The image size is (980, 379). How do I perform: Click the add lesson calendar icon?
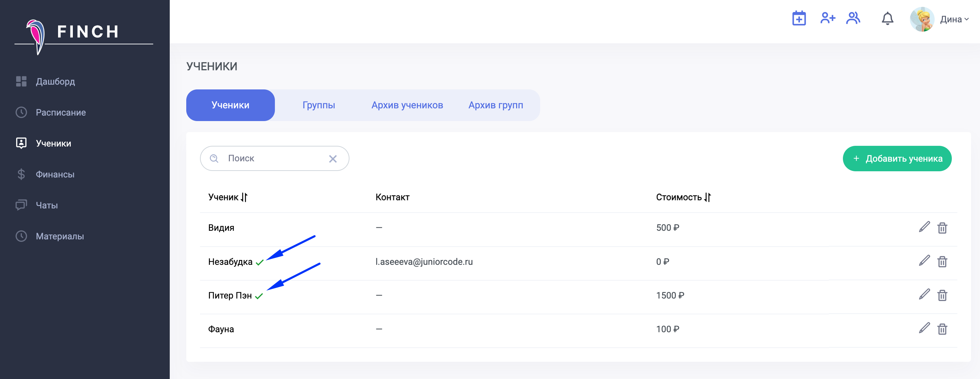point(799,18)
